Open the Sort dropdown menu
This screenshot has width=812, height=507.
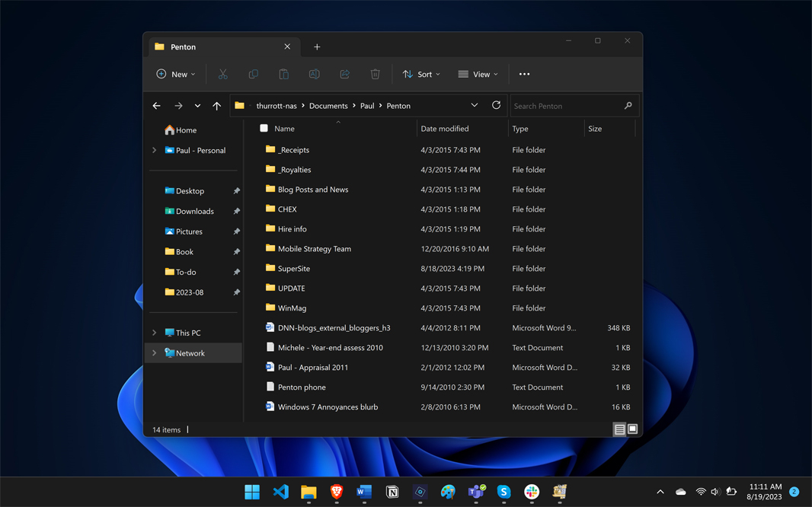click(421, 74)
